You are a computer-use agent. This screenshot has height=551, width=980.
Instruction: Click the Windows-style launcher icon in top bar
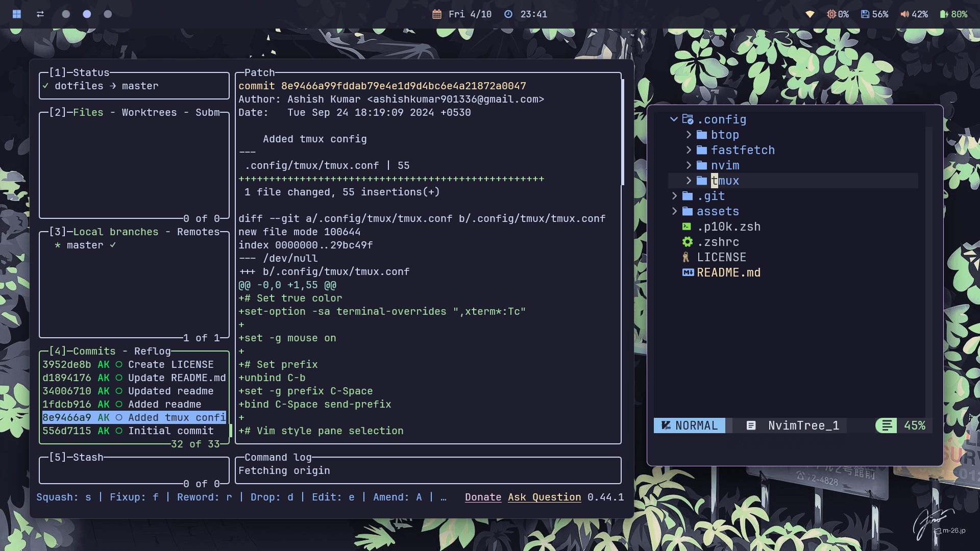[x=17, y=14]
